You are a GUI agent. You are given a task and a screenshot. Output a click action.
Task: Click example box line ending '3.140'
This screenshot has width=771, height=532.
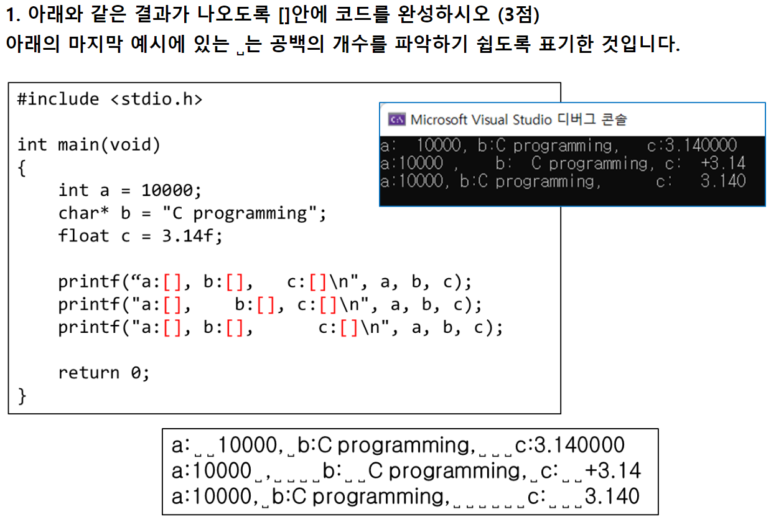[x=405, y=497]
